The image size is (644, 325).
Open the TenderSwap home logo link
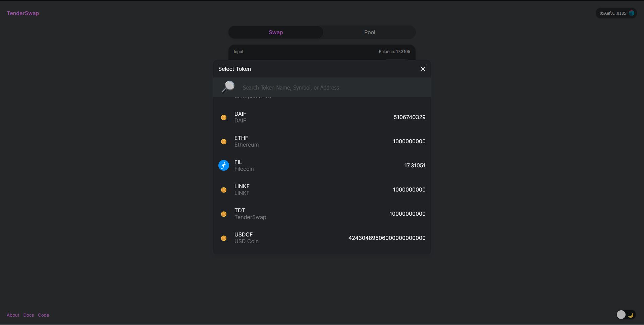(x=23, y=13)
